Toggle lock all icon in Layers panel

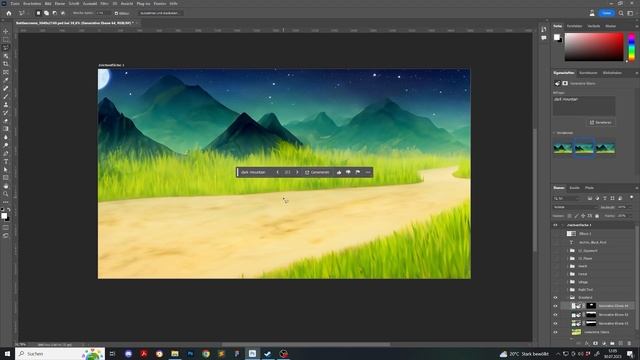(x=597, y=216)
